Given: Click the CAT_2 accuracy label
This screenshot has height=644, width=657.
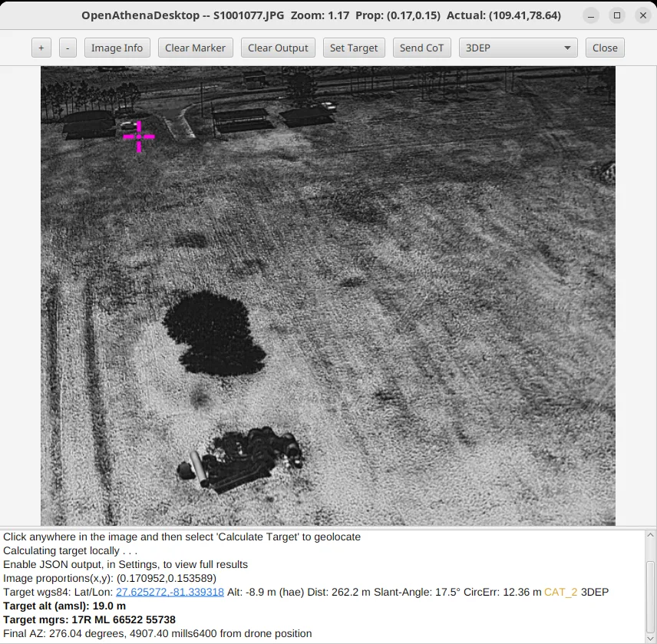Looking at the screenshot, I should coord(560,592).
